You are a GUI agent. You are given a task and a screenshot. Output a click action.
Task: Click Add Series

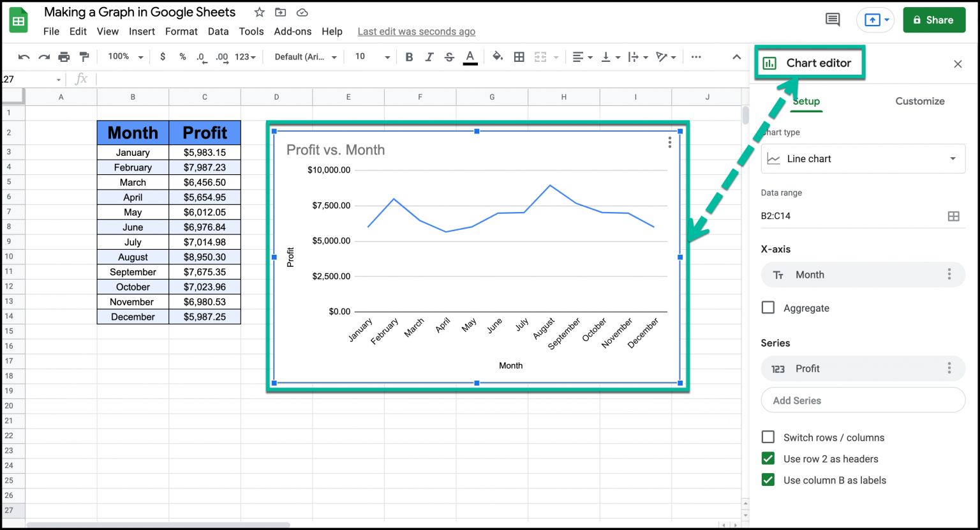point(863,400)
